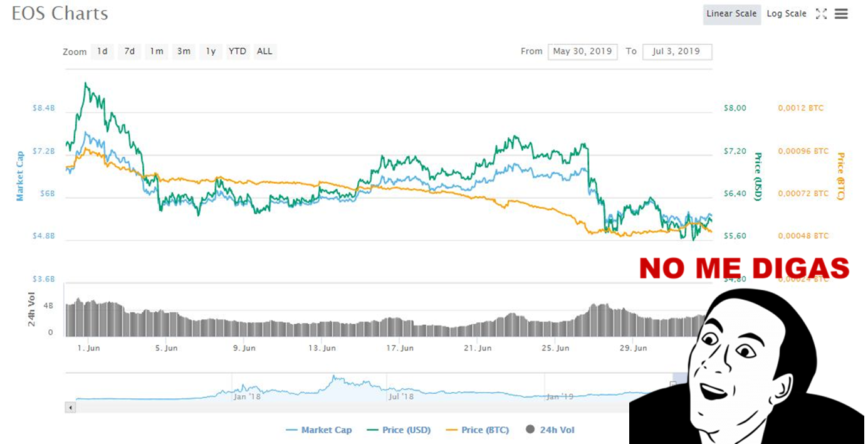Click the Price (BTC) vertical axis title
This screenshot has height=444, width=868.
pyautogui.click(x=840, y=176)
